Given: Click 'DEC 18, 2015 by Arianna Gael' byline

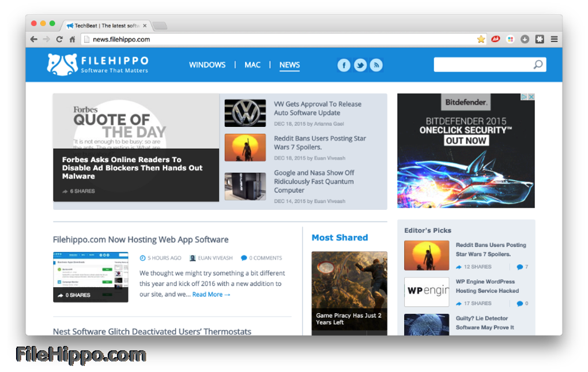Looking at the screenshot, I should click(x=309, y=124).
